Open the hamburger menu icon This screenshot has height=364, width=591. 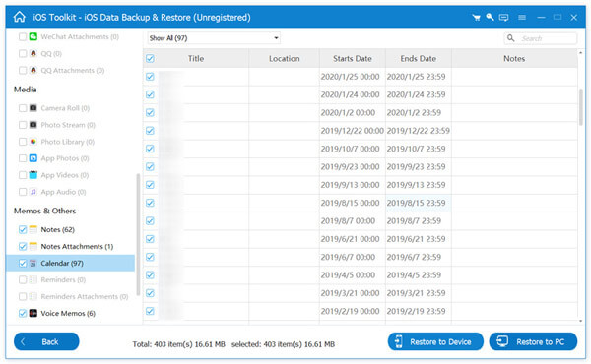(522, 18)
